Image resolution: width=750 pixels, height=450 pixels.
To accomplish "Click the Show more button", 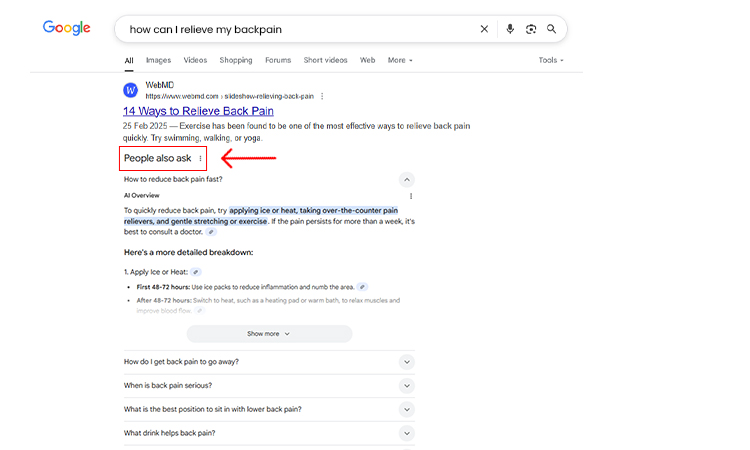I will 269,334.
